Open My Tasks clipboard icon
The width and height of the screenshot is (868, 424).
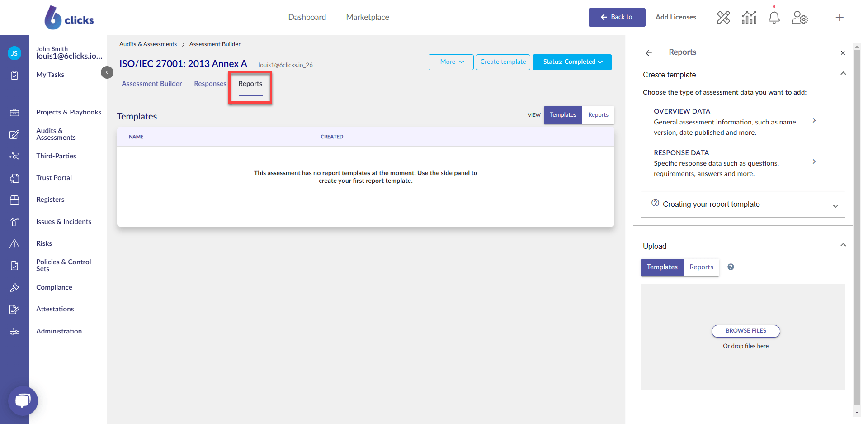pyautogui.click(x=14, y=75)
